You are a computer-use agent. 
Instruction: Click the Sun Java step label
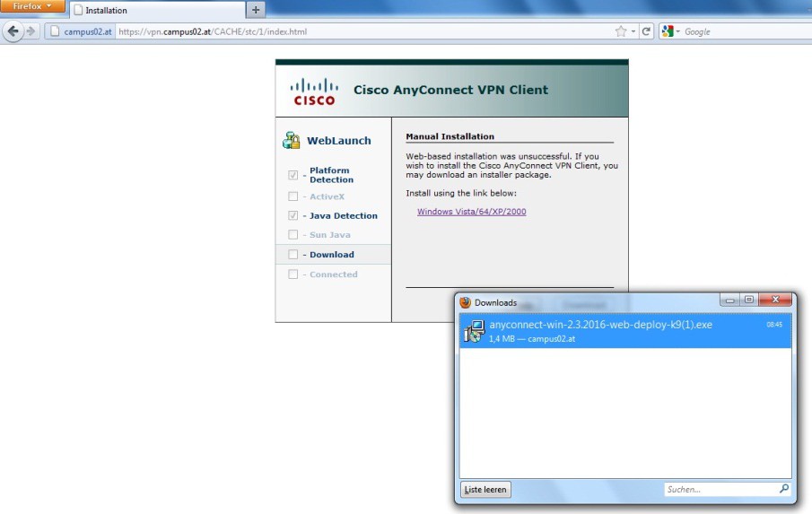point(330,235)
